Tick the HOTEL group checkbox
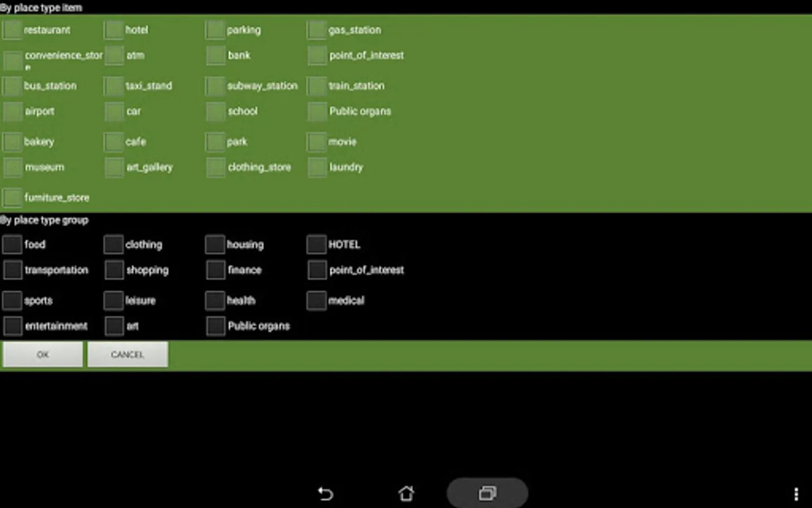 317,244
